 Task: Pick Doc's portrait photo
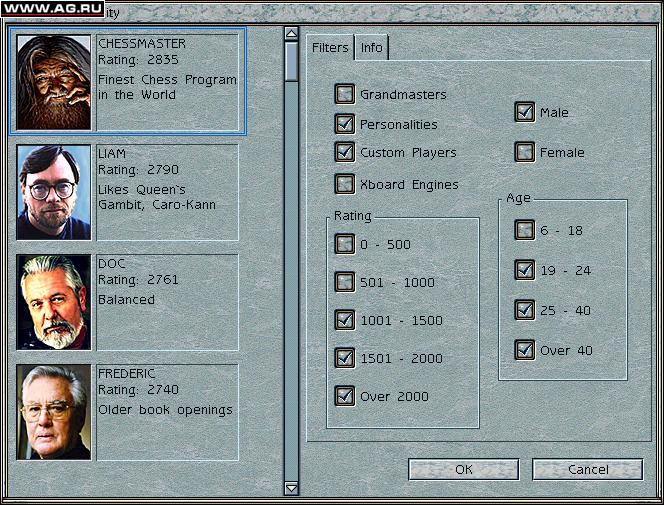[x=54, y=303]
